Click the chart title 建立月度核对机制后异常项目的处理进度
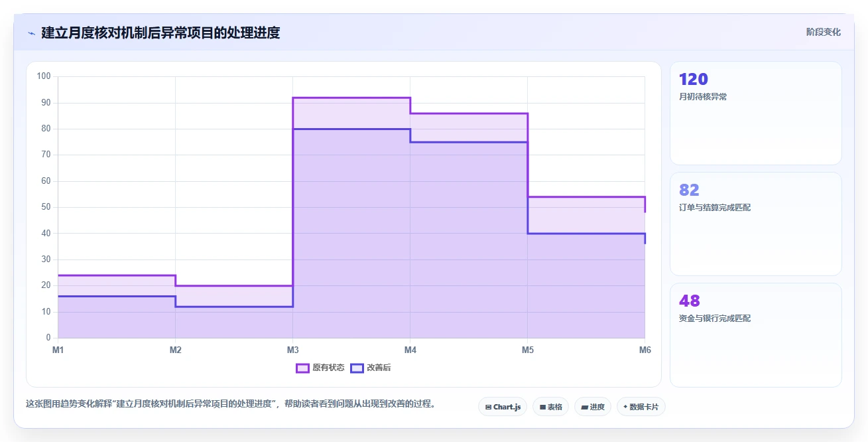Screen dimensions: 868x442 [x=160, y=33]
